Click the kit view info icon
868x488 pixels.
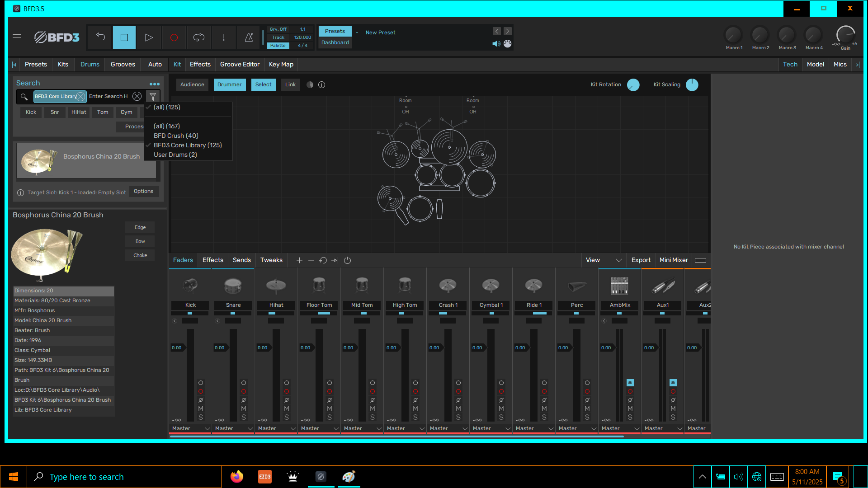coord(321,84)
